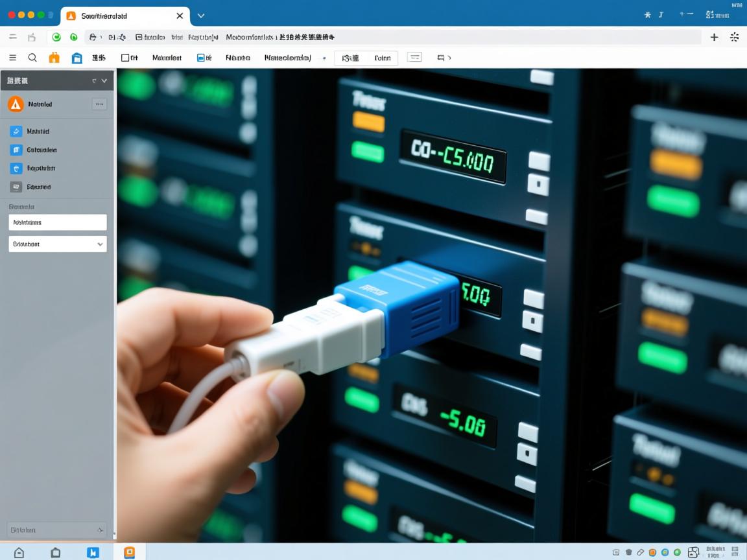Click the orange house icon in toolbar
Screen dimensions: 747x560
coord(54,58)
